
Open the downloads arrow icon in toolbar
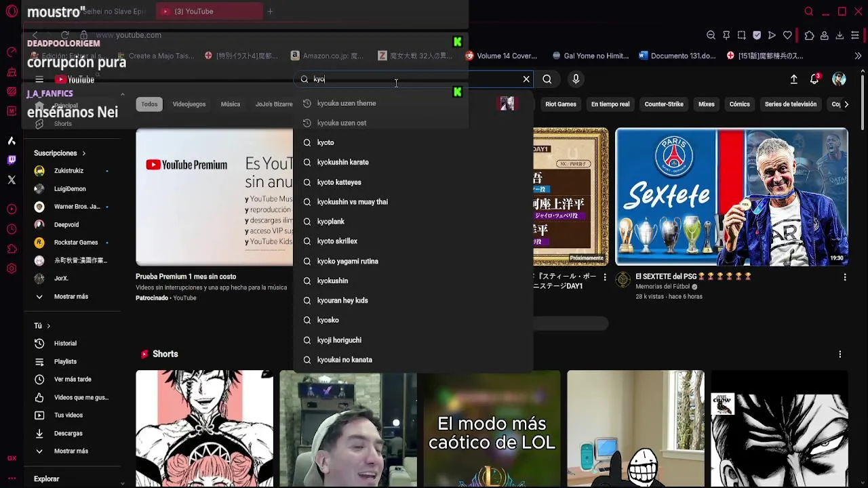pos(840,35)
